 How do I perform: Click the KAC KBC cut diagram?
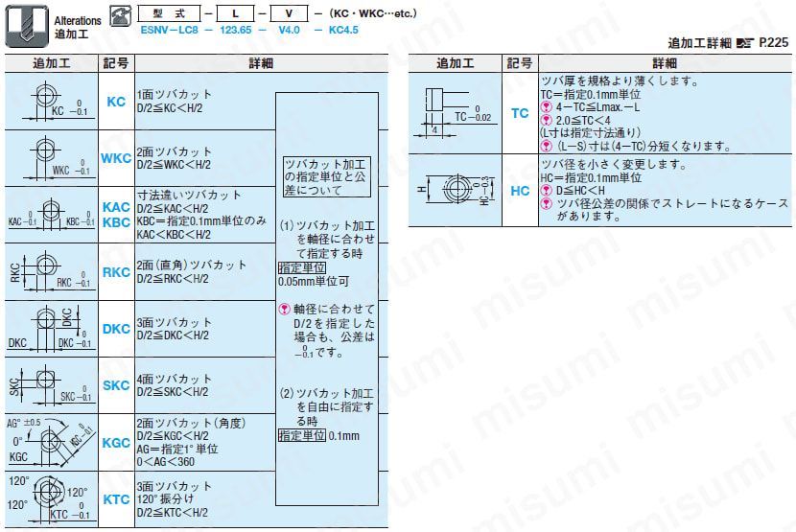(52, 215)
